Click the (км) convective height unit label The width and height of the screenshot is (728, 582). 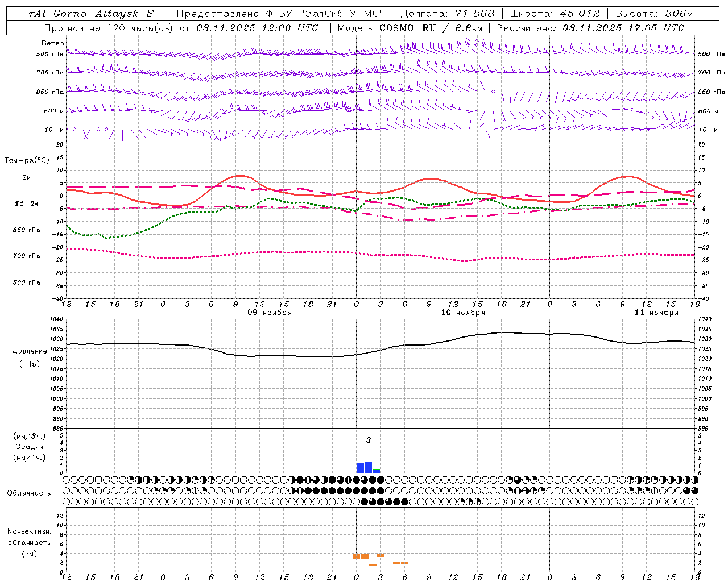point(30,554)
